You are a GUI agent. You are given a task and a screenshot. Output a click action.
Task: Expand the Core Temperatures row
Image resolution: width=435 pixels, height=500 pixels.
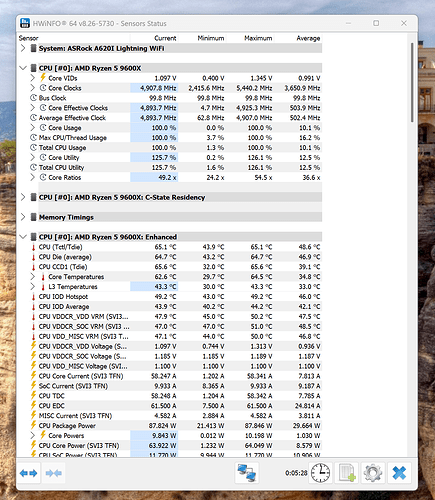[33, 277]
